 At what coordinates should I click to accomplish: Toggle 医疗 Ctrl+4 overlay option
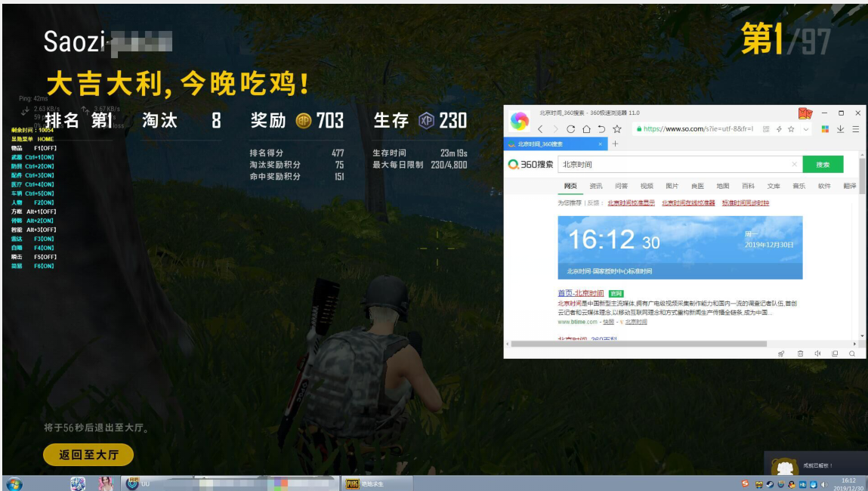pos(32,184)
